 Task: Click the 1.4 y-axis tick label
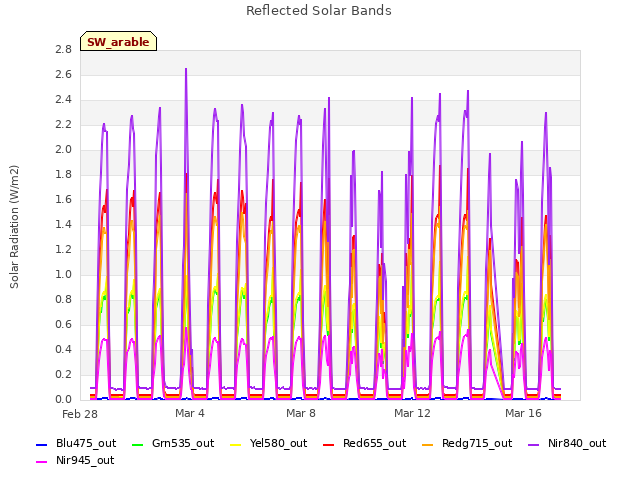63,224
